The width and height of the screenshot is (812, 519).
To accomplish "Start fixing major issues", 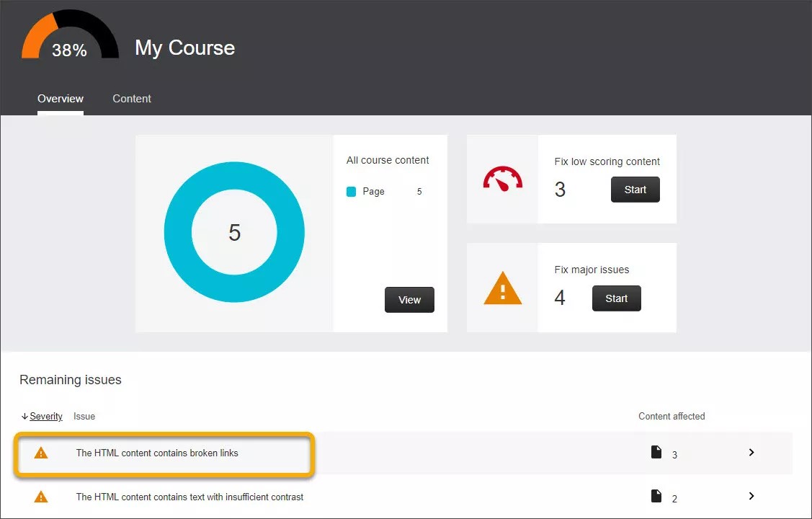I will click(x=616, y=298).
